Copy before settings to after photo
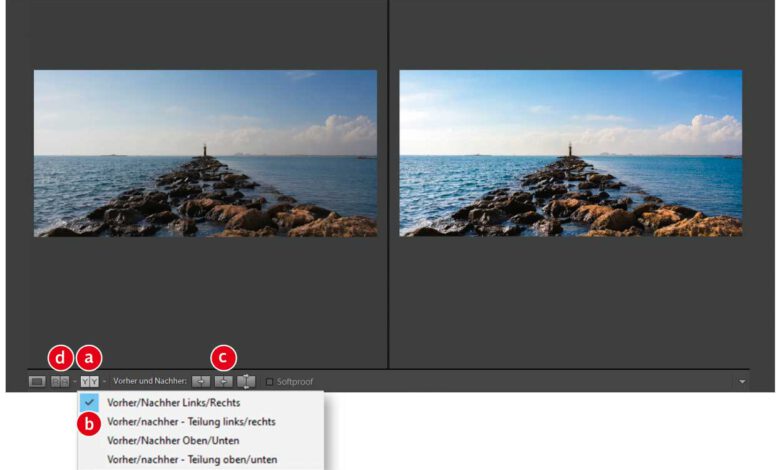Screen dimensions: 780x470 pyautogui.click(x=201, y=381)
